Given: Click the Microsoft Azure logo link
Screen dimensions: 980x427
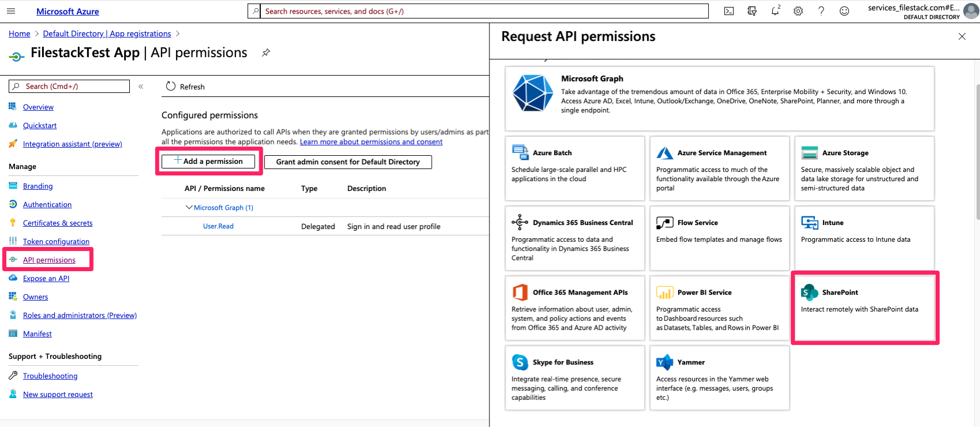Looking at the screenshot, I should pyautogui.click(x=68, y=12).
